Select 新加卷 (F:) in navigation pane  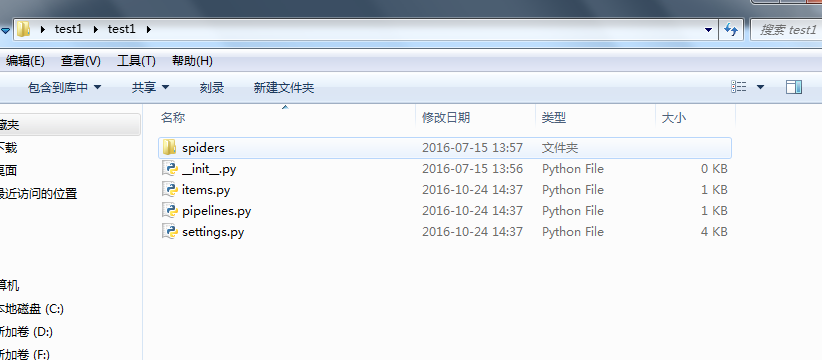click(x=25, y=354)
